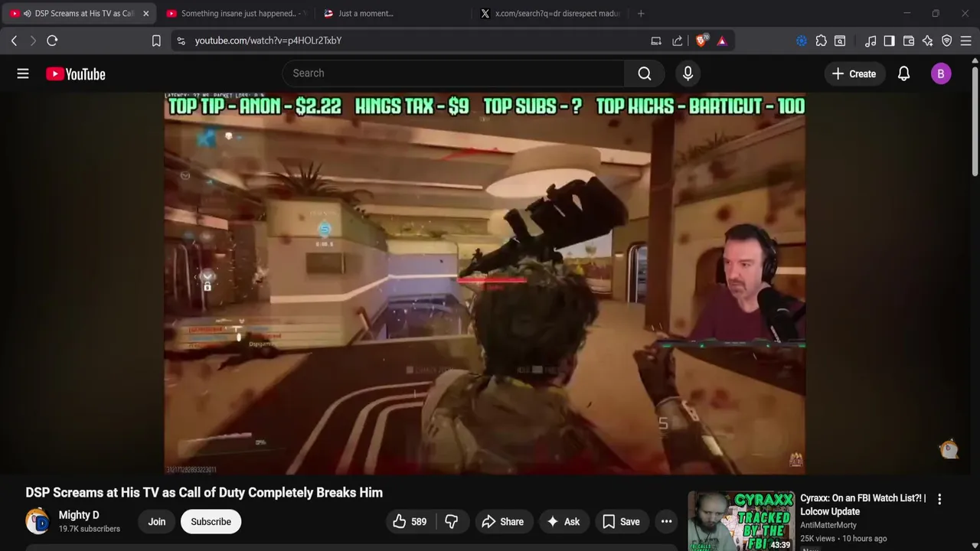This screenshot has height=551, width=980.
Task: Click the install app icon in the address bar
Action: tap(656, 41)
